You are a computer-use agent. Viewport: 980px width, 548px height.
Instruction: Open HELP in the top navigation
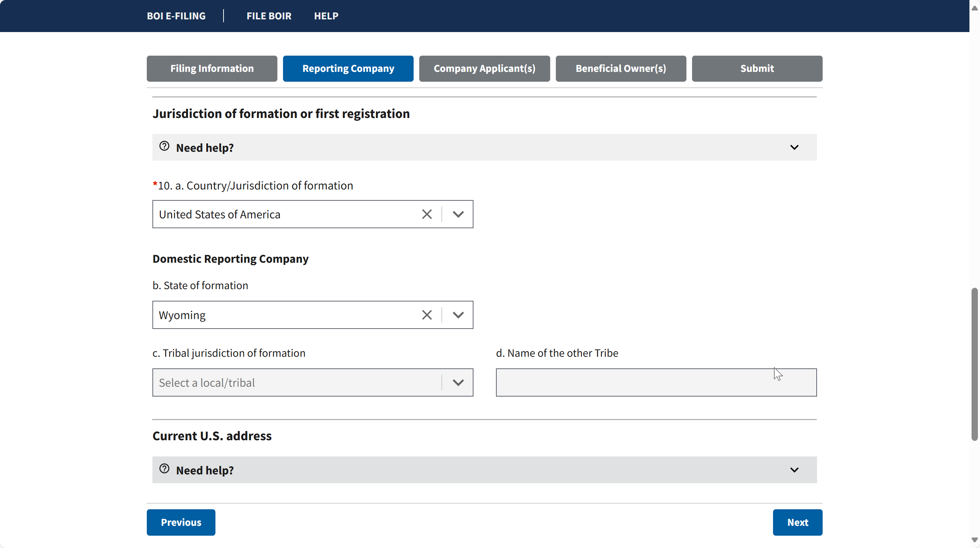(x=326, y=16)
